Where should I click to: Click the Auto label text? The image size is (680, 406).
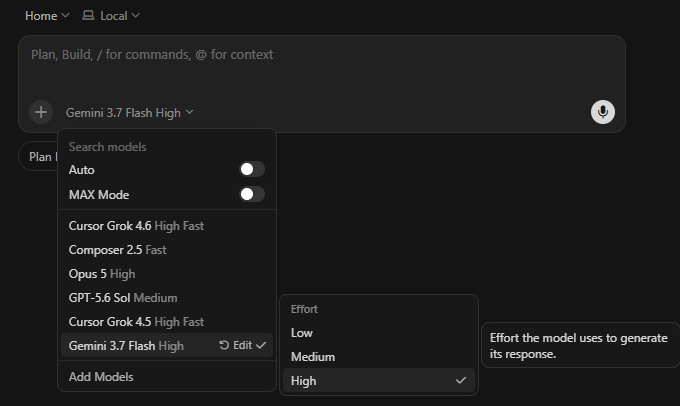pos(82,170)
